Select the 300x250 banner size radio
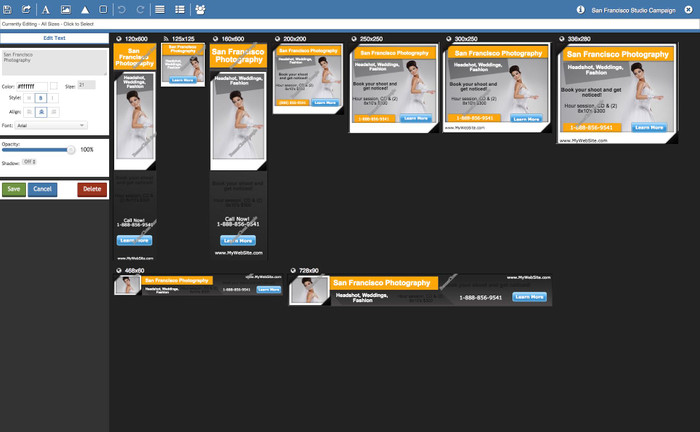Image resolution: width=700 pixels, height=432 pixels. [x=448, y=39]
